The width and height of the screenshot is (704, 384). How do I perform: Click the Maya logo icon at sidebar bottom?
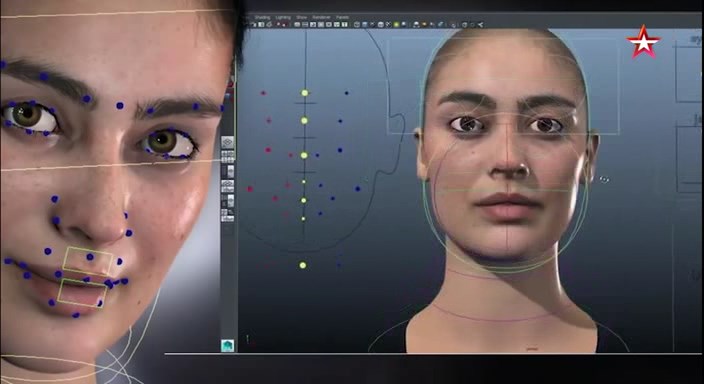228,345
